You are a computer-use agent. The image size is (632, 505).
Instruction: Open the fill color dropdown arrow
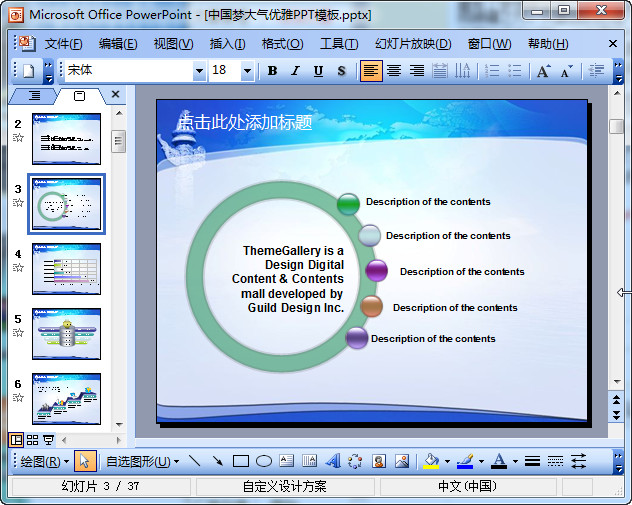point(447,461)
